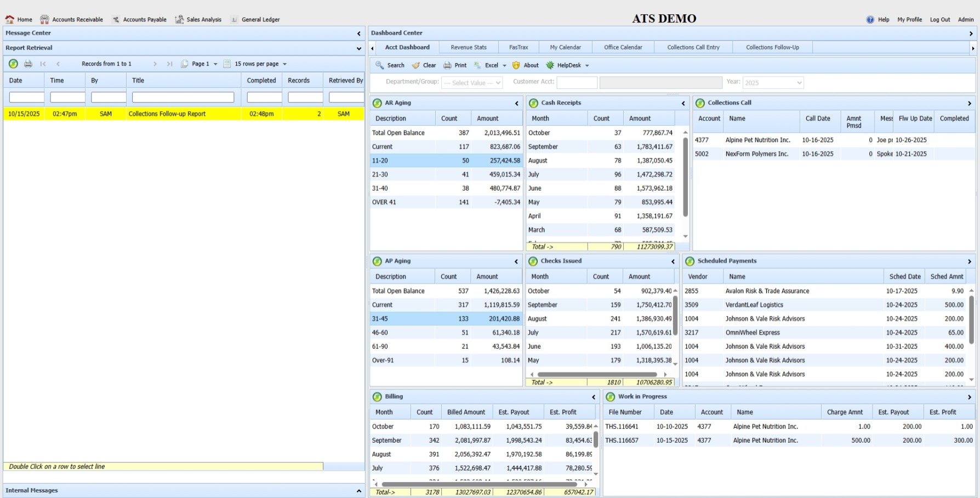Viewport: 980px width, 498px height.
Task: Switch to the Revenue Stats tab
Action: [x=468, y=48]
